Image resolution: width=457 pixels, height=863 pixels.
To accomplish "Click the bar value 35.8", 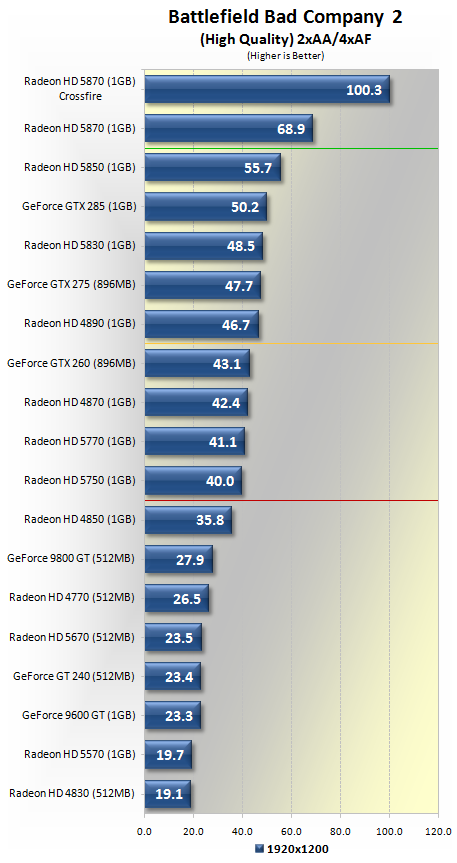I will point(209,520).
